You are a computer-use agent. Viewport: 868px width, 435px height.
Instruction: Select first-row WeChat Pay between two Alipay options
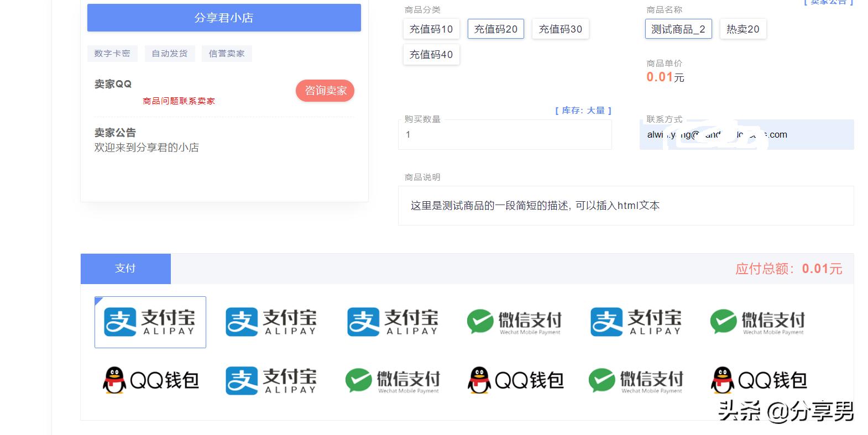[x=514, y=322]
